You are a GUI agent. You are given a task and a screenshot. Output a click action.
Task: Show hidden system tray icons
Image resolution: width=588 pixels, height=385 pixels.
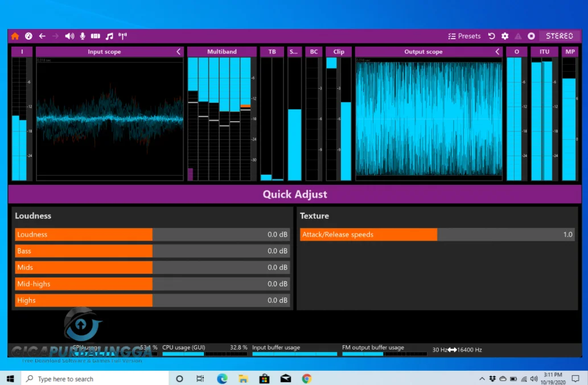coord(482,379)
